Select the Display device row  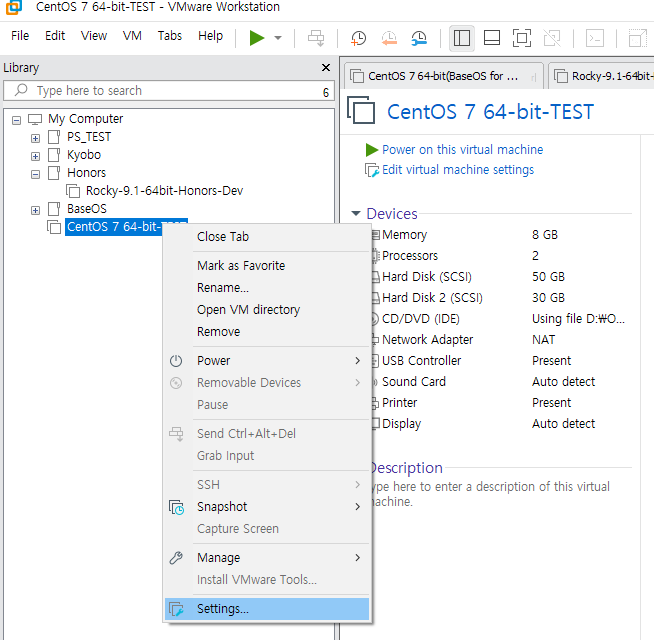(502, 424)
